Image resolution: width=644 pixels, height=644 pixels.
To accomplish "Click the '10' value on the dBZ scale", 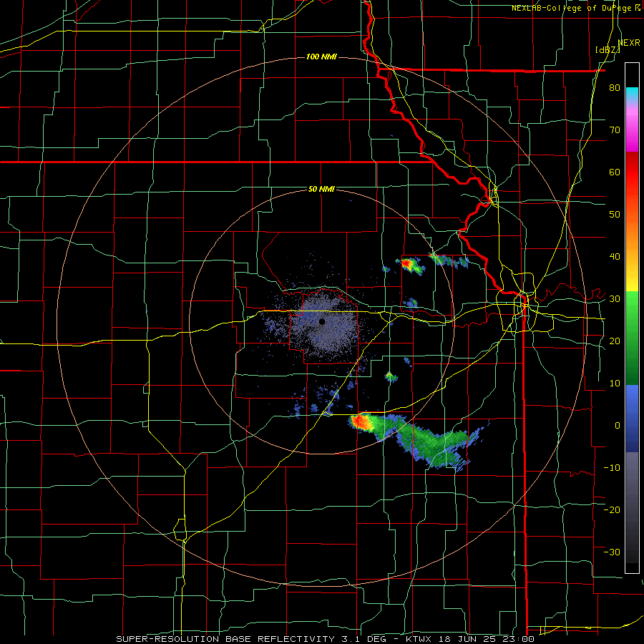I will pyautogui.click(x=615, y=384).
